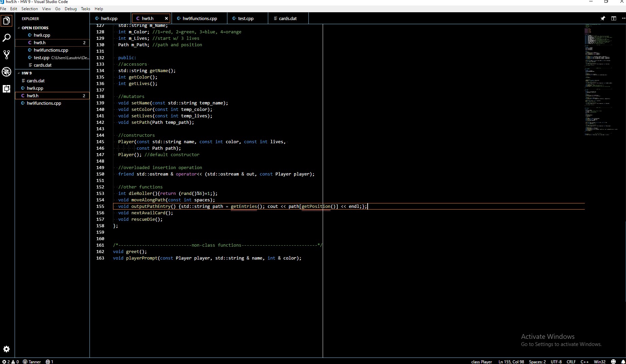Screen dimensions: 626x364
Task: Change file encoding via UTF-8 button
Action: point(556,362)
